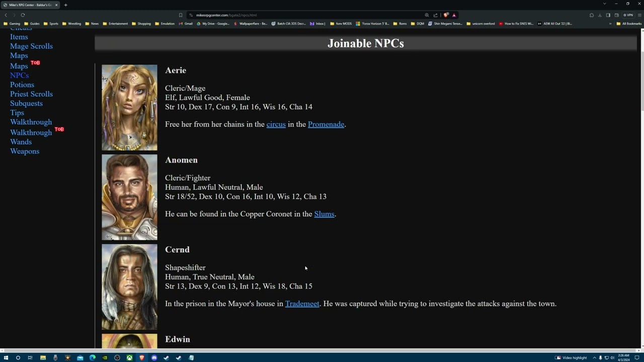Open Brave Shields lion icon
Image resolution: width=644 pixels, height=362 pixels.
[x=446, y=15]
